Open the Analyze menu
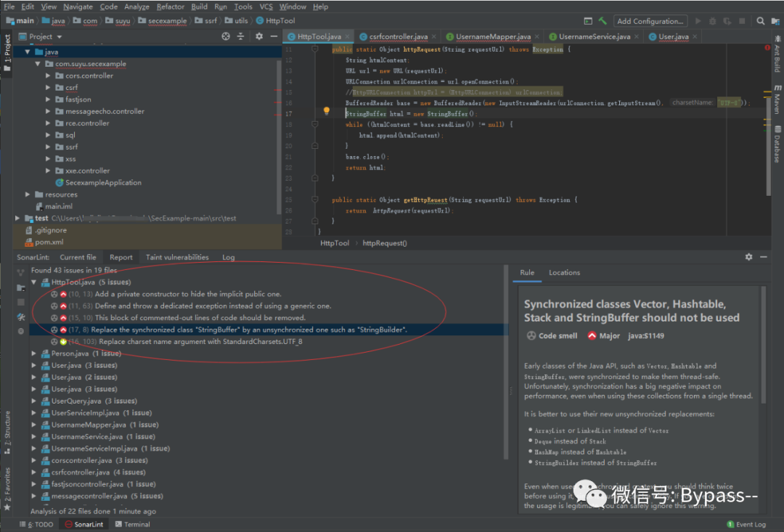This screenshot has width=784, height=532. (136, 7)
